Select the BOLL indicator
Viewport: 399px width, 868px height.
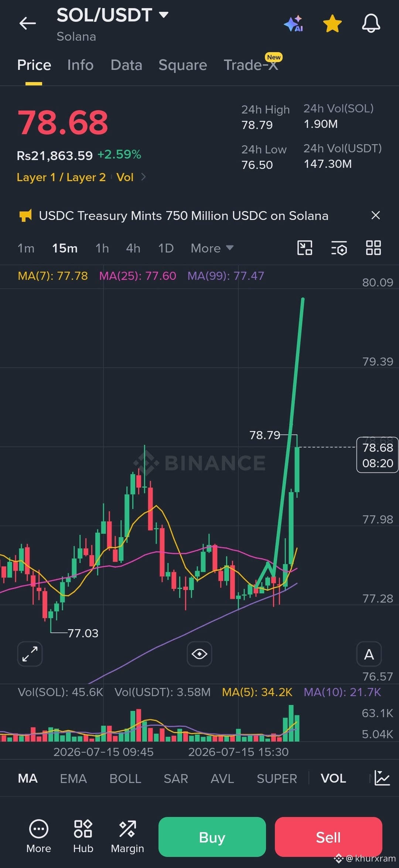tap(125, 778)
